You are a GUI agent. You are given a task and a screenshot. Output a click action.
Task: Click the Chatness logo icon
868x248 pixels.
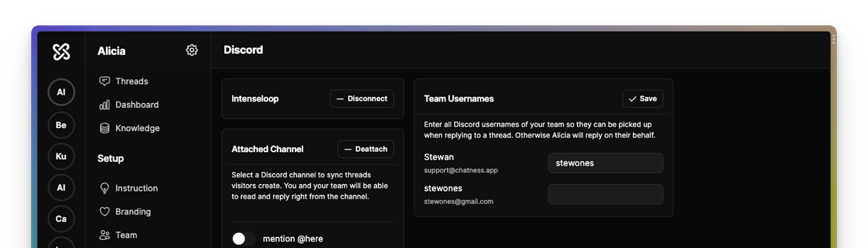tap(61, 51)
